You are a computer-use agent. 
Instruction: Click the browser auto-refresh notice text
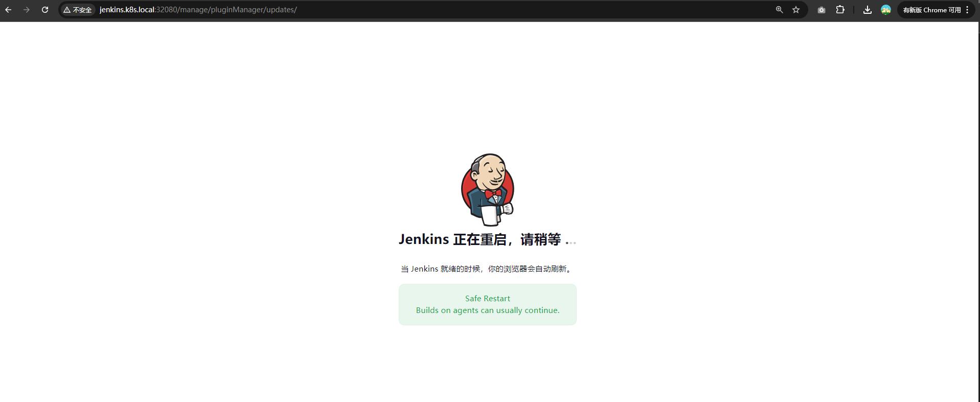pyautogui.click(x=487, y=269)
